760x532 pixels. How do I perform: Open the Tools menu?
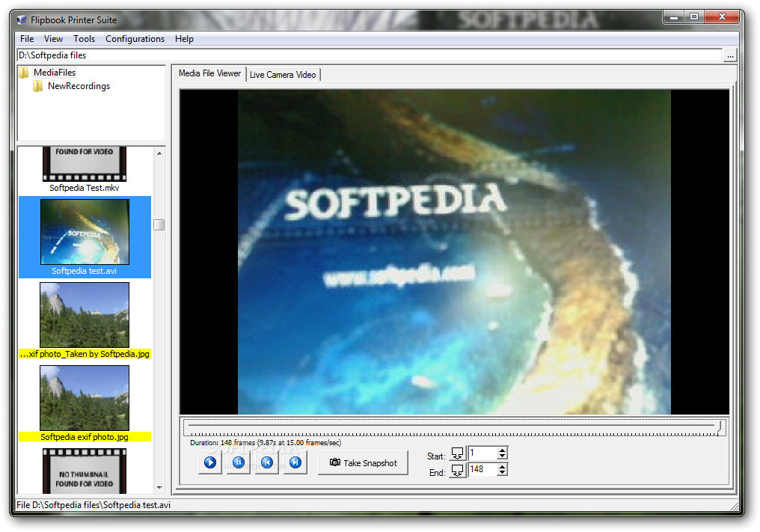click(x=84, y=39)
